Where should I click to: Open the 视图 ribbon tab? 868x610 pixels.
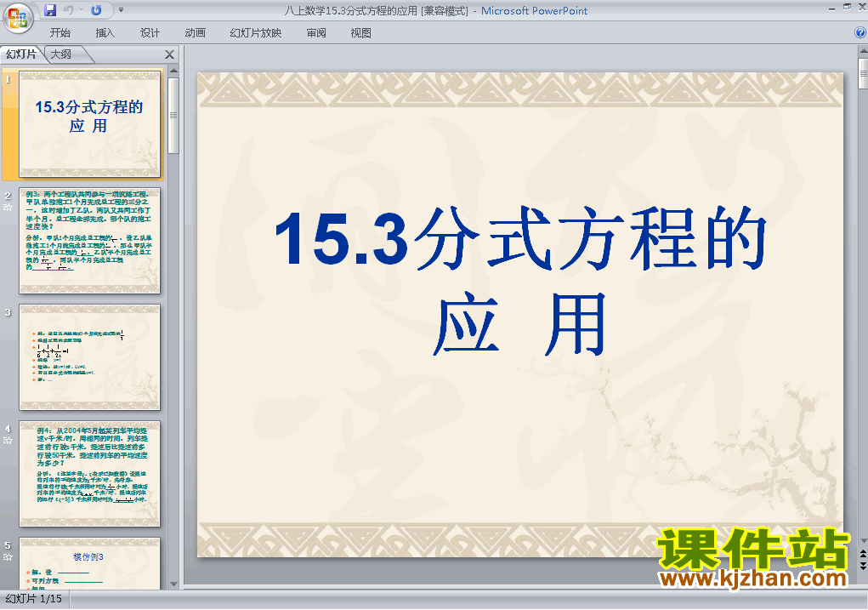pos(361,32)
